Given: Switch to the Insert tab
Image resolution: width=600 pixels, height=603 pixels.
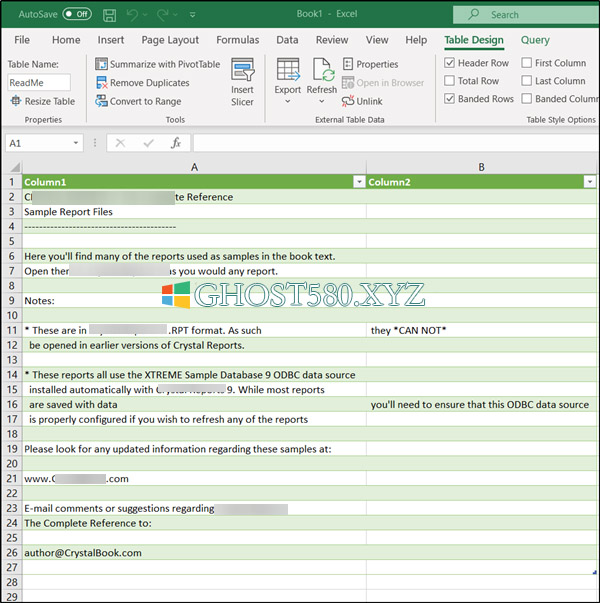Looking at the screenshot, I should pos(111,40).
